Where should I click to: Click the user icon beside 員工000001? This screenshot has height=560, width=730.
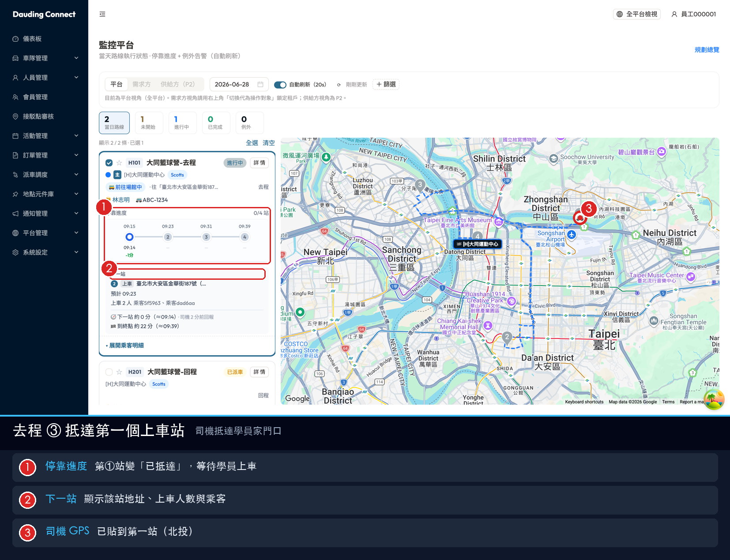[674, 14]
